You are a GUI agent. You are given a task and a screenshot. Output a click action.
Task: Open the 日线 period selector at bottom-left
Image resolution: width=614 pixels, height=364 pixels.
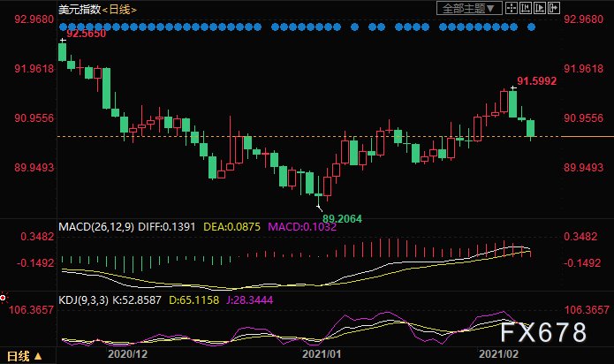(x=24, y=356)
